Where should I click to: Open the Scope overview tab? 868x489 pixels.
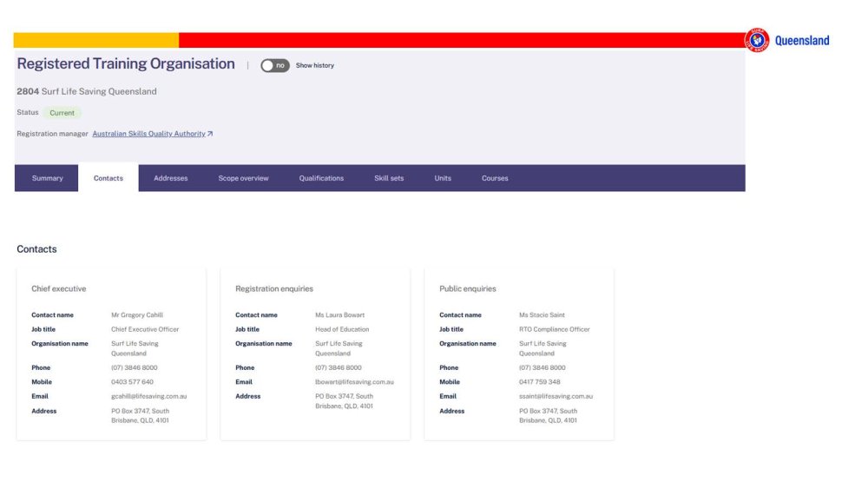point(243,178)
